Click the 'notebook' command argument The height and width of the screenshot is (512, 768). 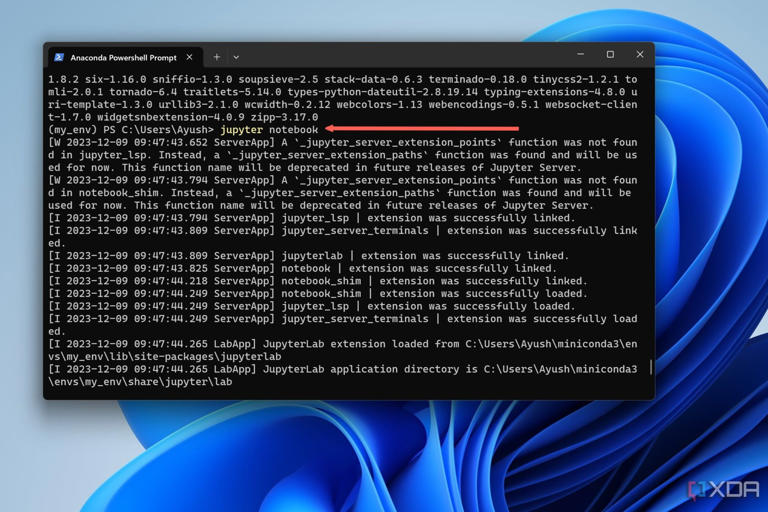[x=293, y=130]
